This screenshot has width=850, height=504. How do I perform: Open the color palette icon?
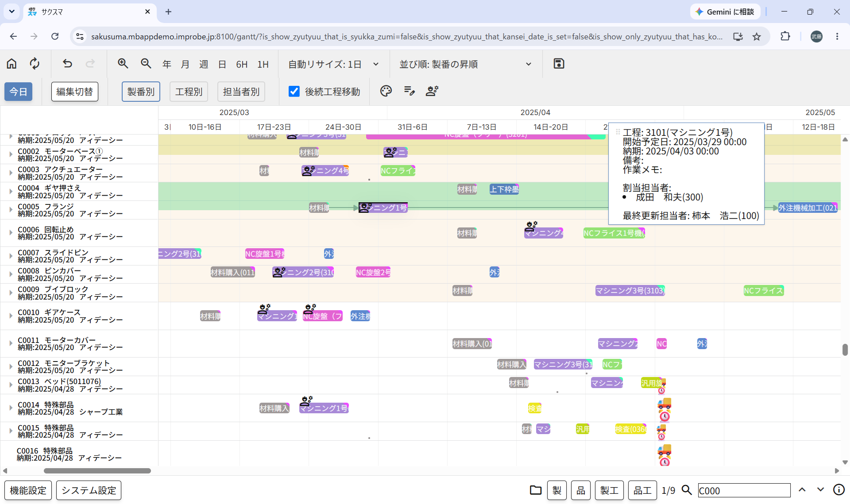pyautogui.click(x=386, y=91)
